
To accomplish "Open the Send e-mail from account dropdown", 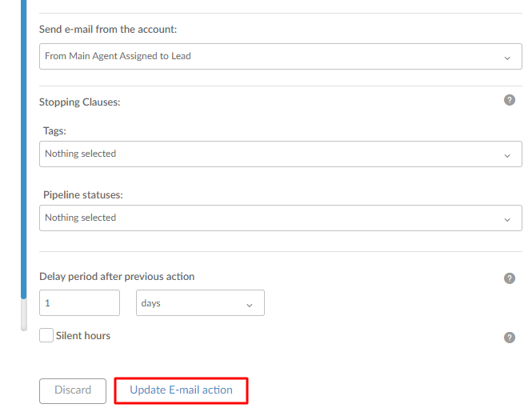I will tap(281, 56).
